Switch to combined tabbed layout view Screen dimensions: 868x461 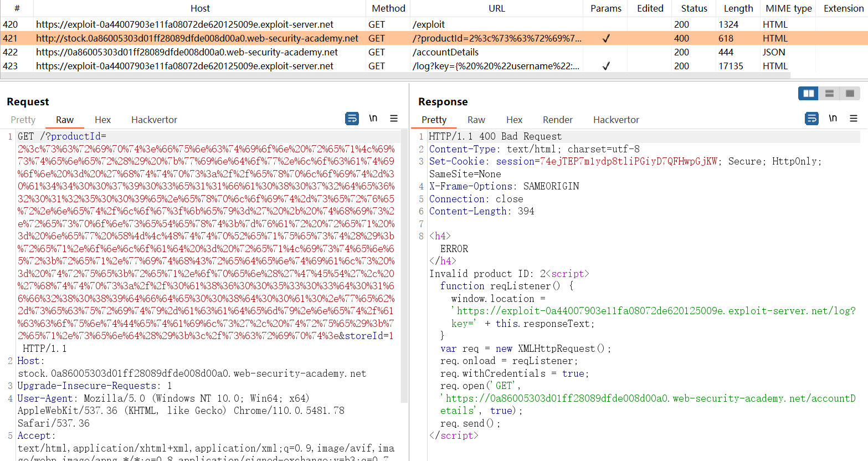click(850, 93)
